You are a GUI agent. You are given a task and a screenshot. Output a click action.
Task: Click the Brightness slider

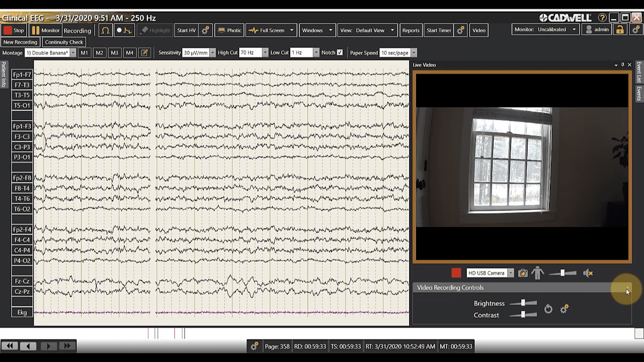(x=523, y=303)
